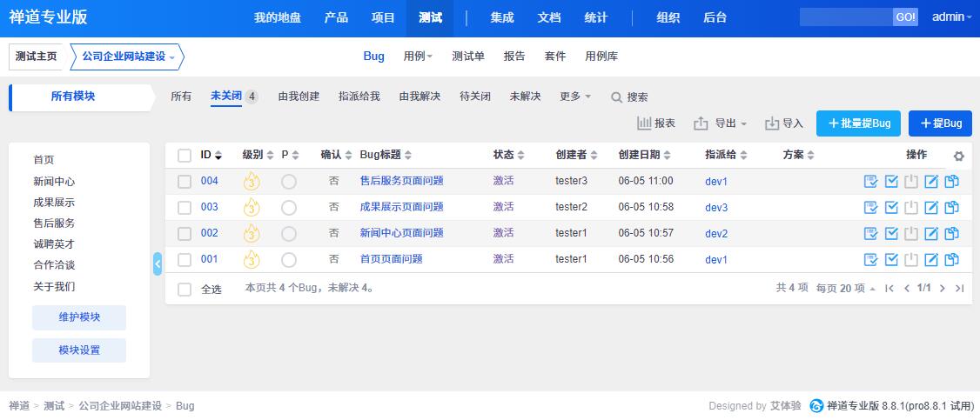The width and height of the screenshot is (980, 420).
Task: Click into the top search input field
Action: [x=846, y=17]
